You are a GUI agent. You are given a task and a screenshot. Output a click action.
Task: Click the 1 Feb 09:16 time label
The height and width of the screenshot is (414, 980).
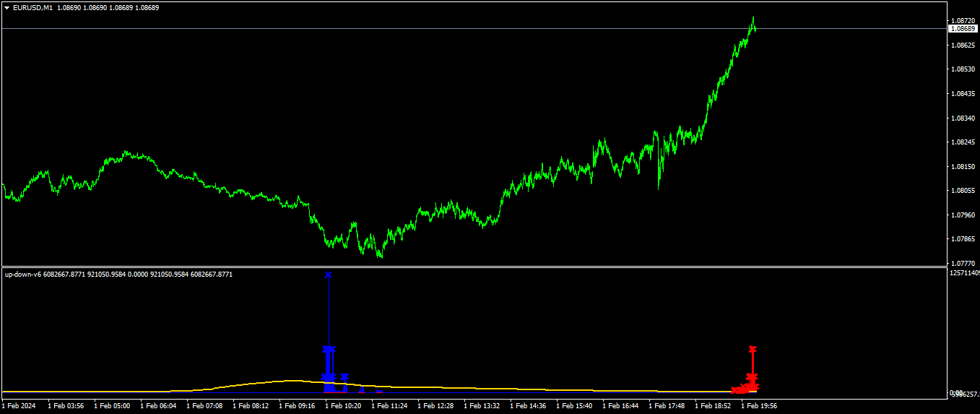(297, 406)
